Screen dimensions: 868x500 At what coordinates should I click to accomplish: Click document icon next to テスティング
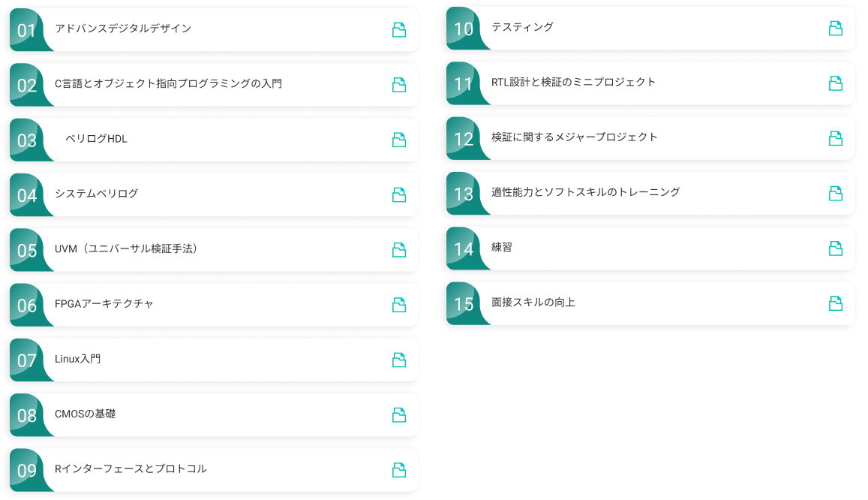(x=836, y=29)
